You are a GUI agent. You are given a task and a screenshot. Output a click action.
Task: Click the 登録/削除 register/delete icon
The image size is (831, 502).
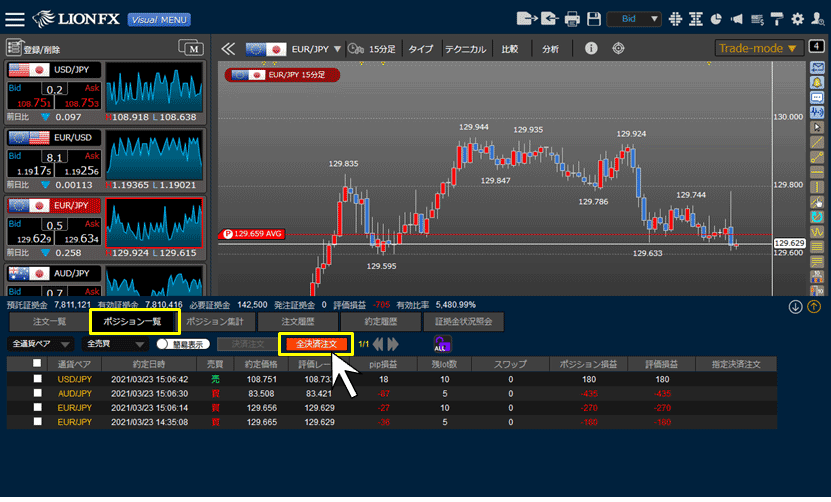[x=14, y=48]
